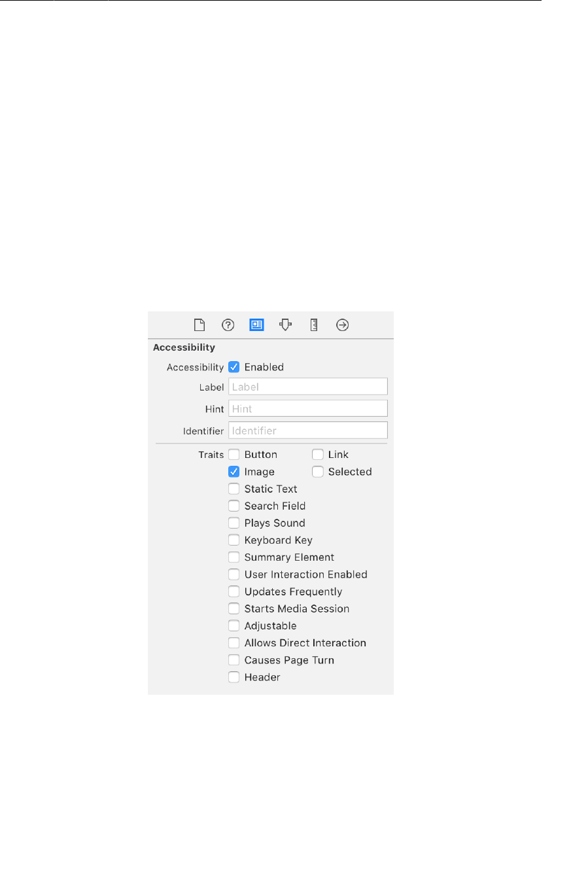Uncheck the Image trait checkbox
Image resolution: width=588 pixels, height=876 pixels.
point(234,472)
